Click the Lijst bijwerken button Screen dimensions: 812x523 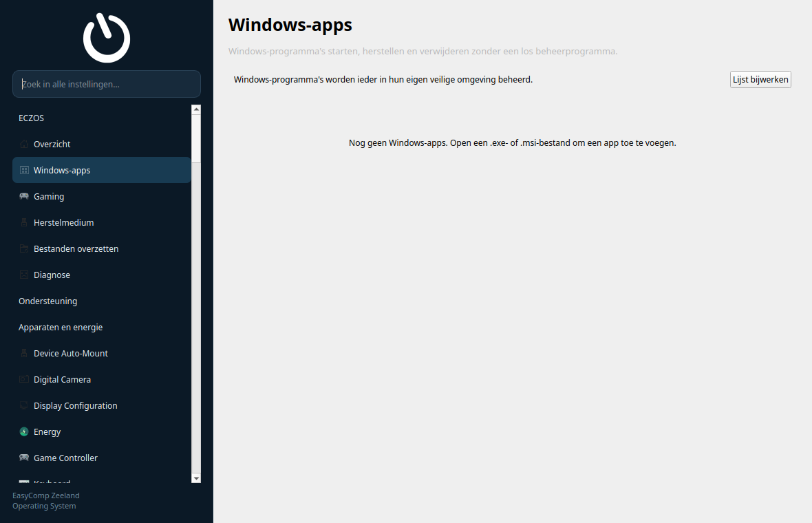pos(760,79)
